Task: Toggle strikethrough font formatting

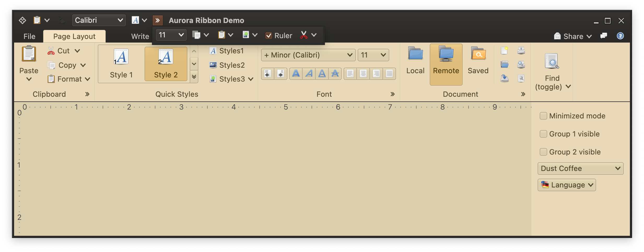Action: click(335, 73)
